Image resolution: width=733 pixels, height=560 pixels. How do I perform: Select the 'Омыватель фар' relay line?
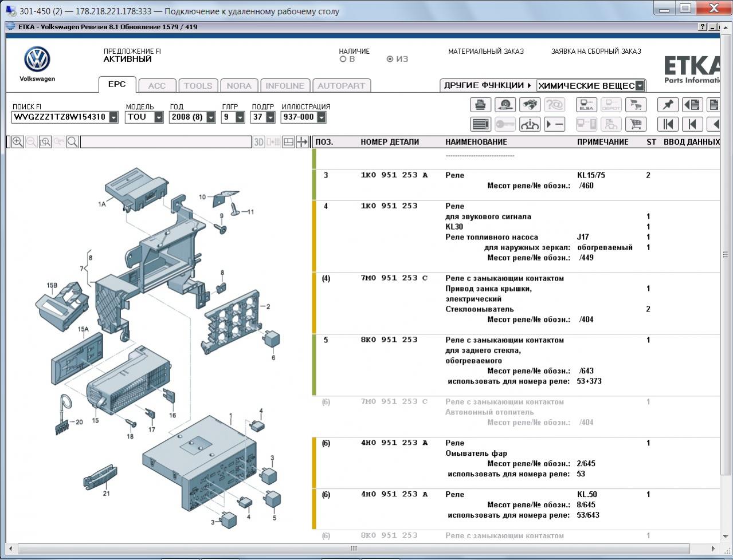click(476, 453)
